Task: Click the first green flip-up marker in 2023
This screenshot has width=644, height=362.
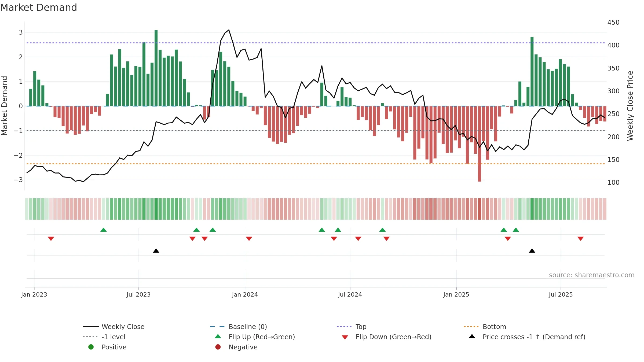Action: [103, 230]
